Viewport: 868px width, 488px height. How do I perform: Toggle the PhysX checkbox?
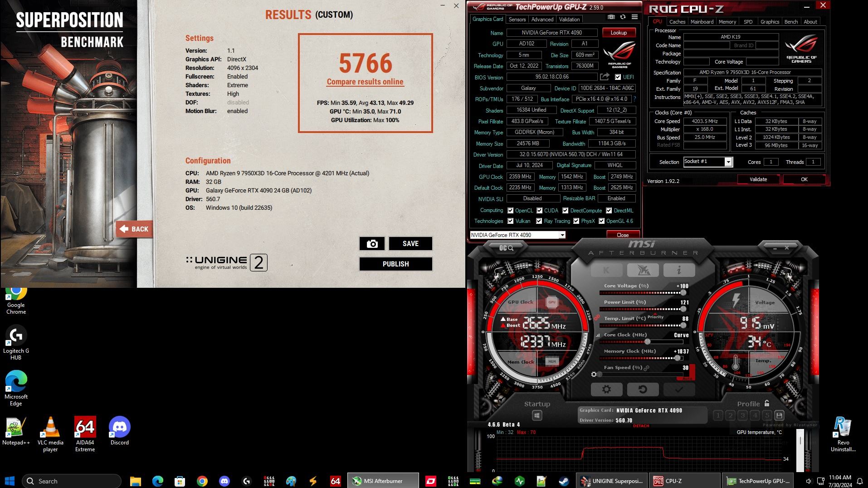[576, 221]
